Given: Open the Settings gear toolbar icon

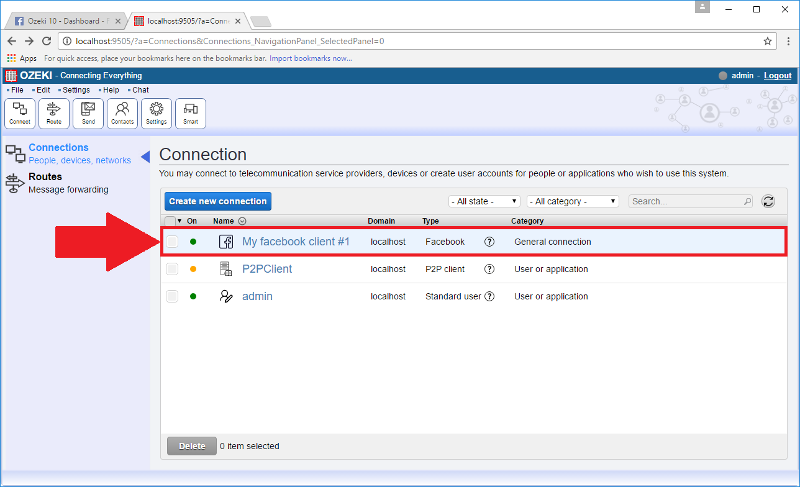Looking at the screenshot, I should pyautogui.click(x=156, y=113).
